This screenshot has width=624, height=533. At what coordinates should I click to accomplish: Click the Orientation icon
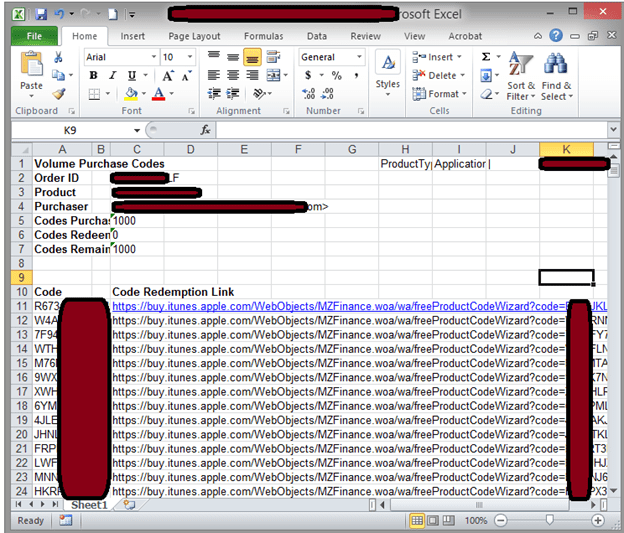pyautogui.click(x=259, y=94)
